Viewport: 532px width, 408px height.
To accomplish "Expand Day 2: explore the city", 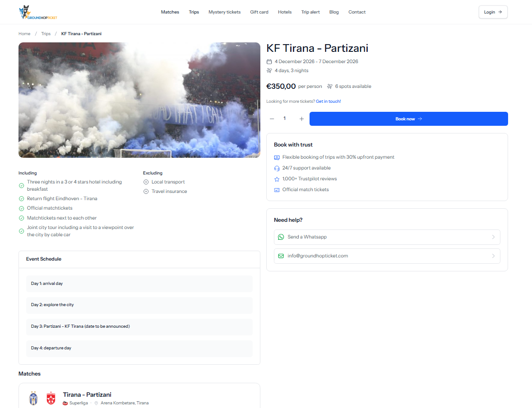I will [x=139, y=305].
